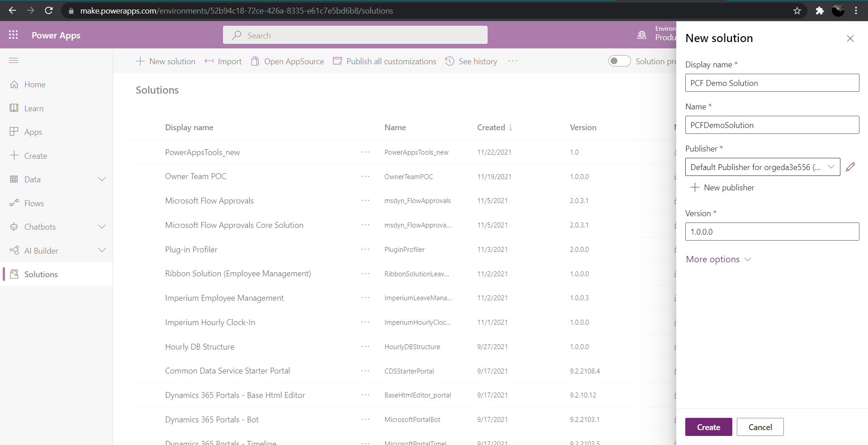Open more actions for Ribbon Solution row
Viewport: 868px width, 445px height.
pos(365,274)
